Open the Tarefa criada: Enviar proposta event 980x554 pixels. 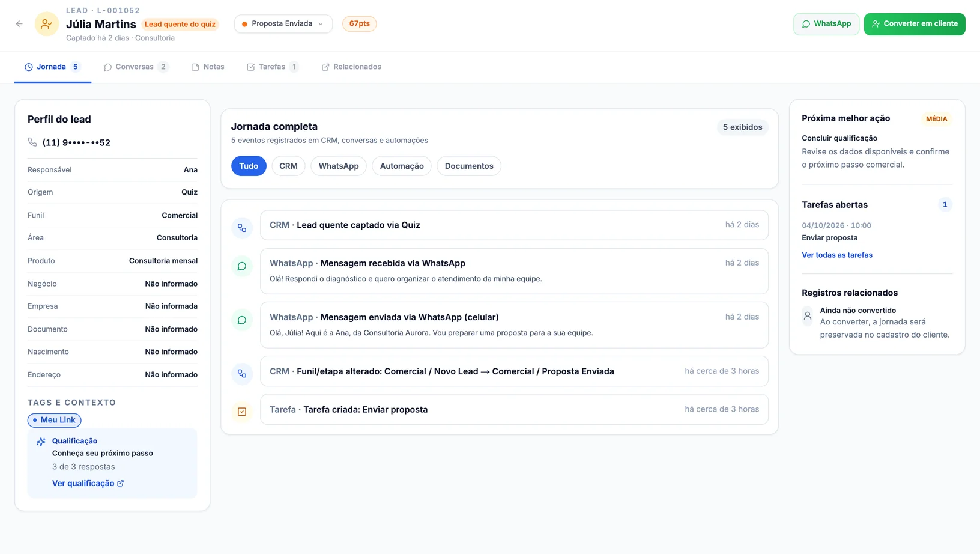[514, 409]
